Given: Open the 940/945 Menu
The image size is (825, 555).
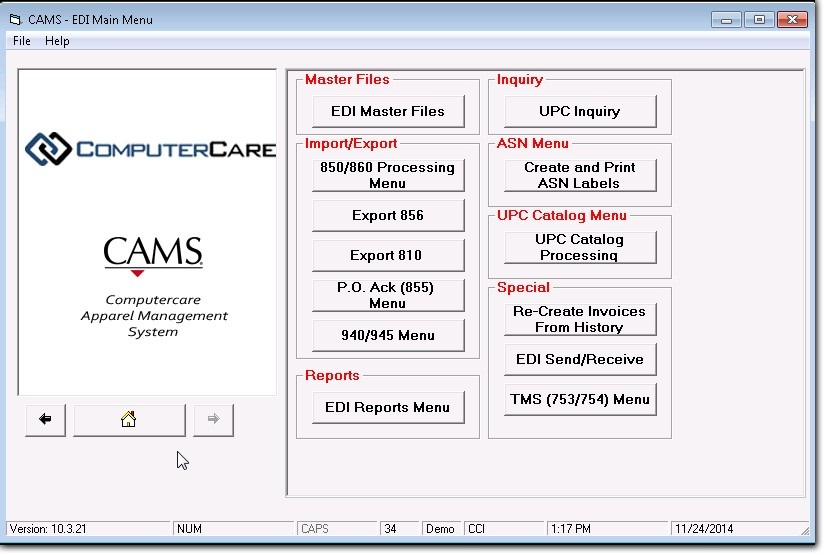Looking at the screenshot, I should [x=388, y=335].
